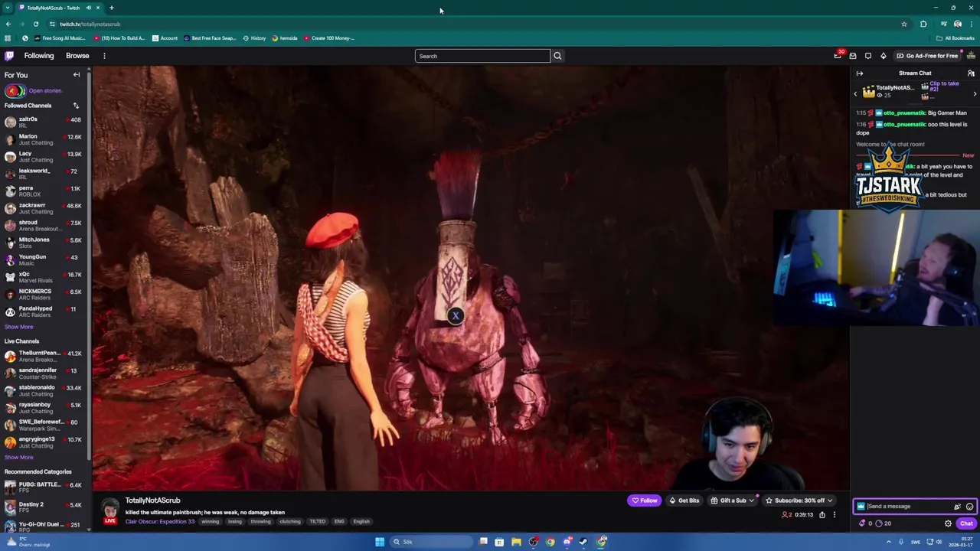Open the Open stories link

[45, 90]
